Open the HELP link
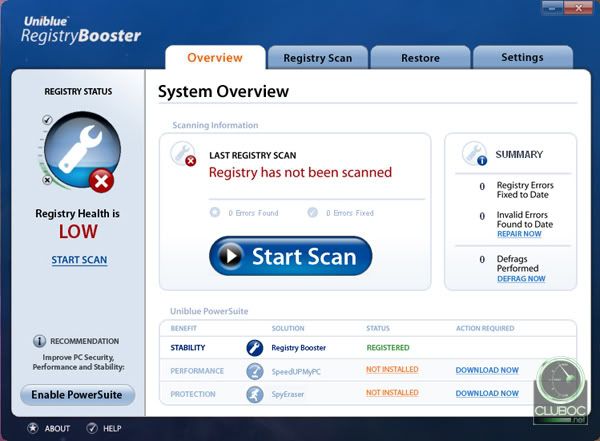The image size is (600, 441). coord(112,428)
